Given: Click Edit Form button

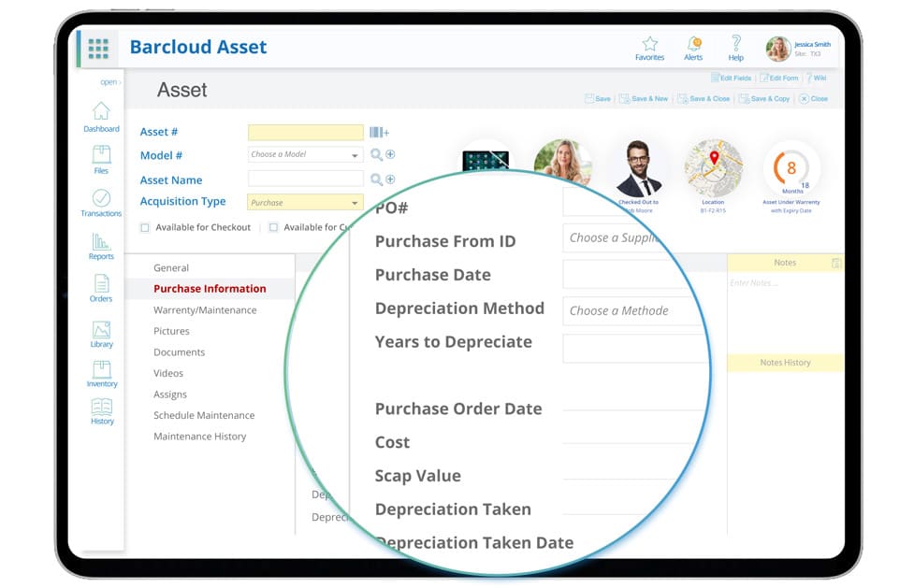Looking at the screenshot, I should (778, 79).
